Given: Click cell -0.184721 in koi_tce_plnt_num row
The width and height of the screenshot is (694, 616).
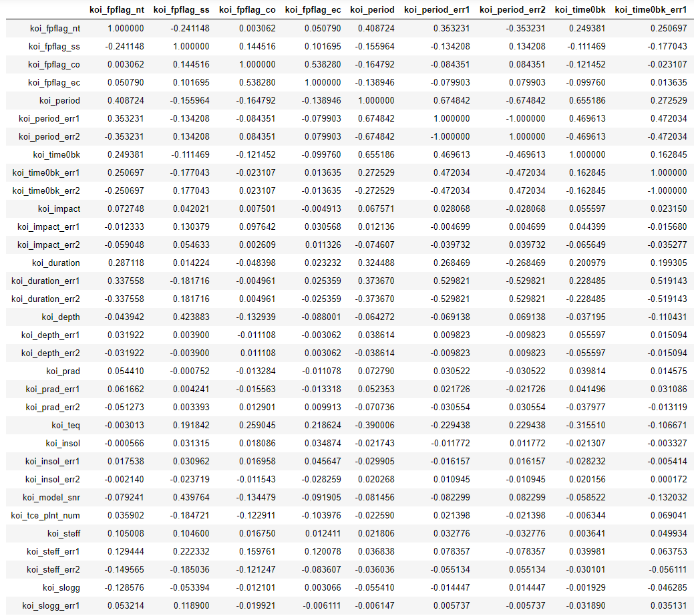Looking at the screenshot, I should point(190,516).
